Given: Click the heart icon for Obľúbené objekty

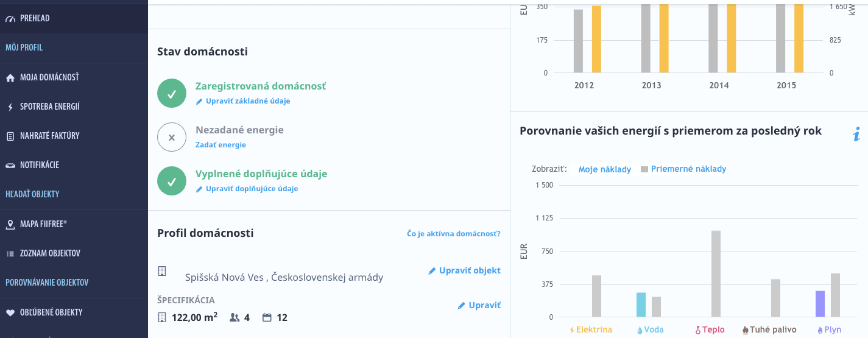Looking at the screenshot, I should pyautogui.click(x=10, y=312).
